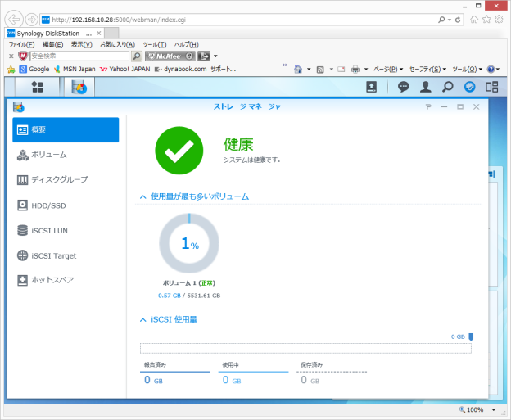Open ホットスペア in the sidebar
The image size is (511, 420).
click(66, 280)
